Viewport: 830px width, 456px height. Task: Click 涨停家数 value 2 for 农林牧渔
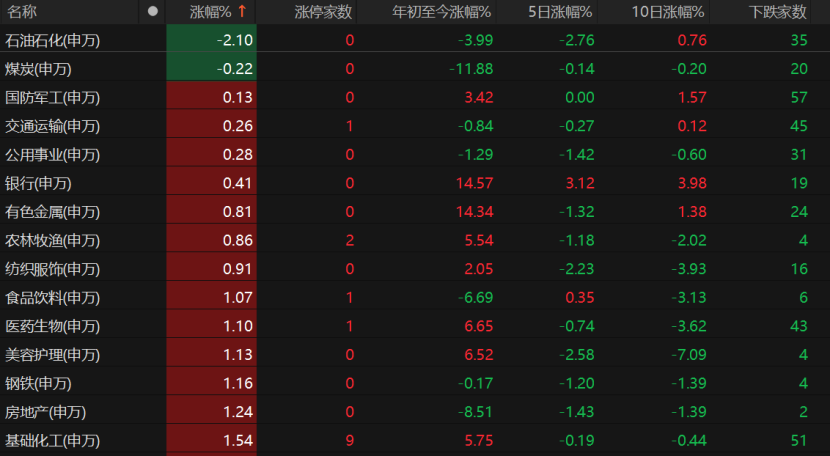(x=349, y=240)
